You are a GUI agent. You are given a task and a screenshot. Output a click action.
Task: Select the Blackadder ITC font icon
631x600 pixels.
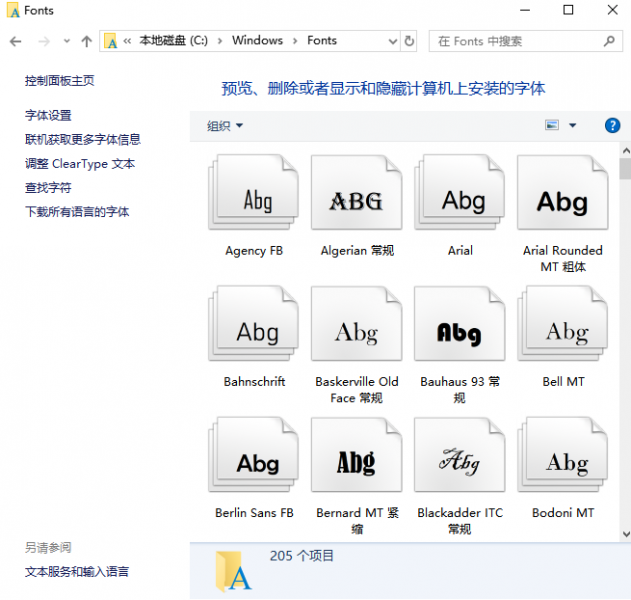pyautogui.click(x=460, y=455)
